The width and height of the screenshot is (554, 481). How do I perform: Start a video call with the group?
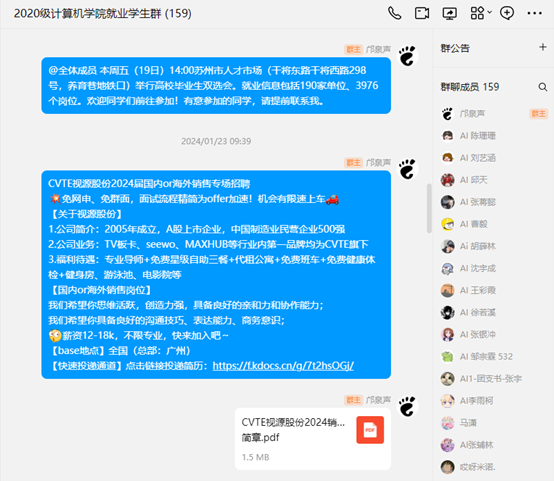tap(422, 13)
